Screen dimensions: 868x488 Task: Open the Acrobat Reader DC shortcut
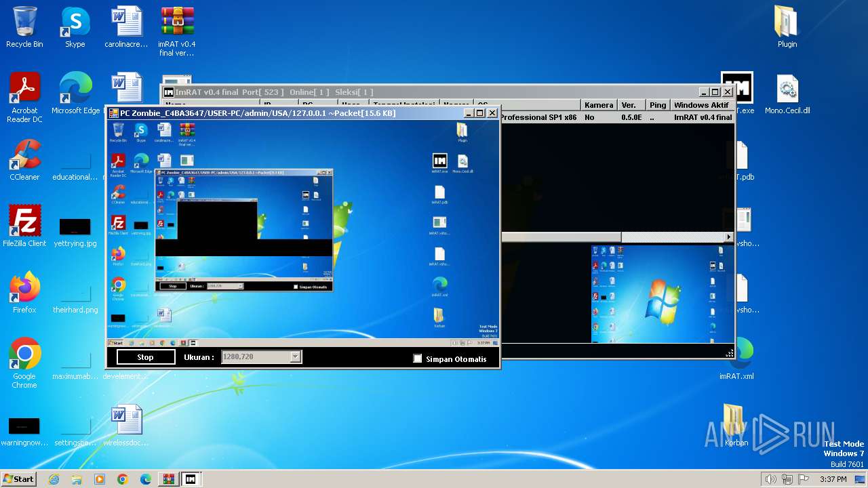pos(24,98)
